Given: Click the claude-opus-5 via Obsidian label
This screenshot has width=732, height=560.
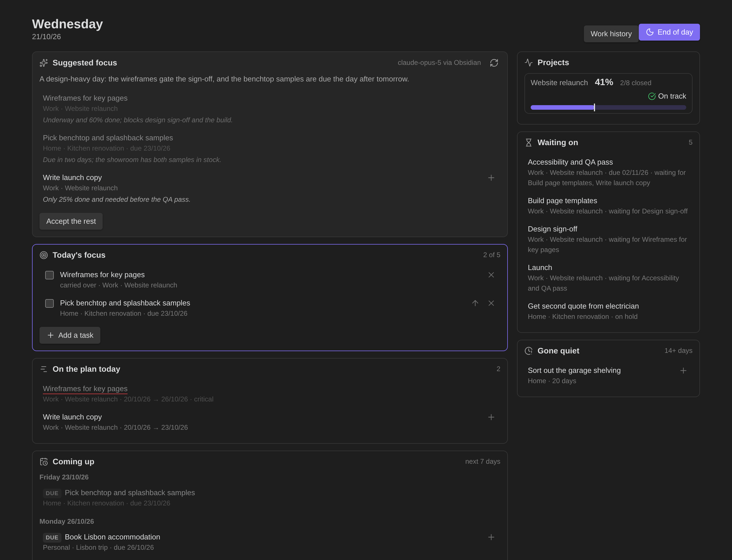Looking at the screenshot, I should [x=439, y=63].
